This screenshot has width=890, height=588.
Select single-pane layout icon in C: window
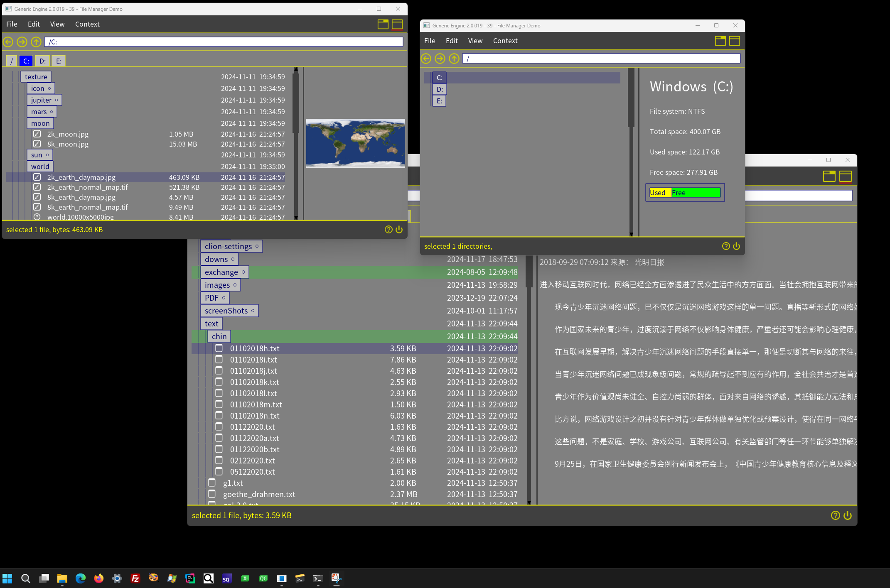click(x=397, y=24)
